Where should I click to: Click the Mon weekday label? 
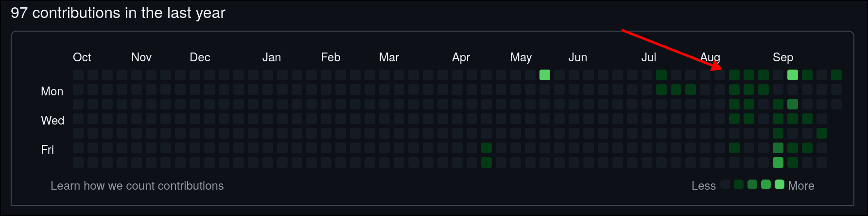[52, 91]
